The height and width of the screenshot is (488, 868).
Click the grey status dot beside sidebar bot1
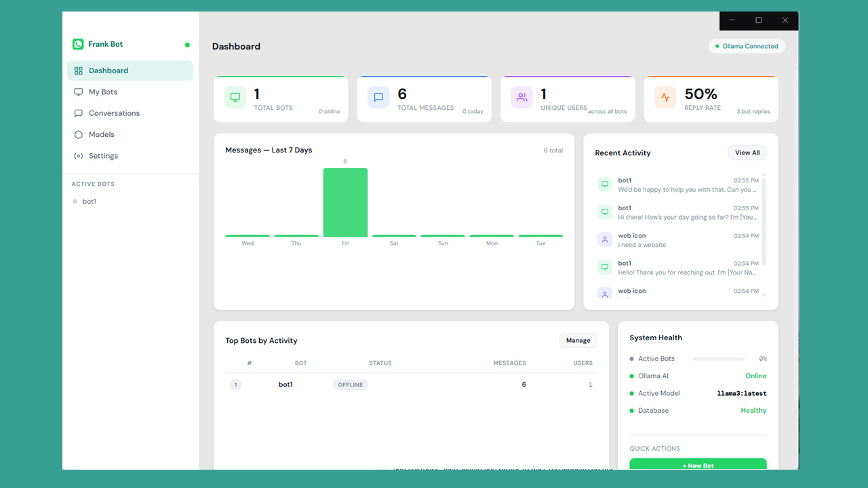[x=75, y=201]
